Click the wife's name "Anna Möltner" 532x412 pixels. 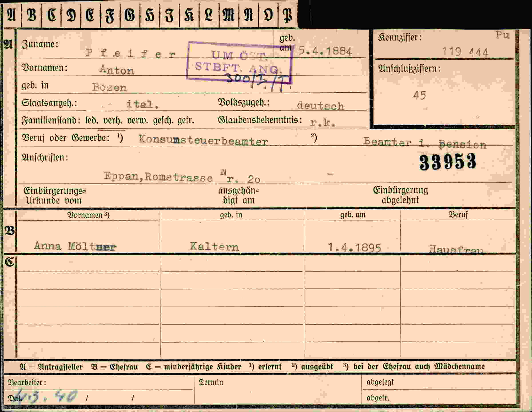75,246
